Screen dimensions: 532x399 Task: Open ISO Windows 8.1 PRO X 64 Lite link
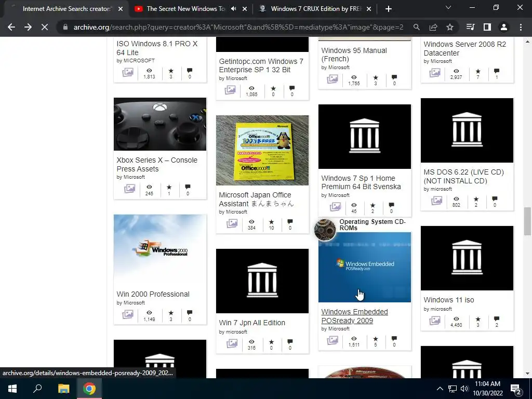point(157,48)
